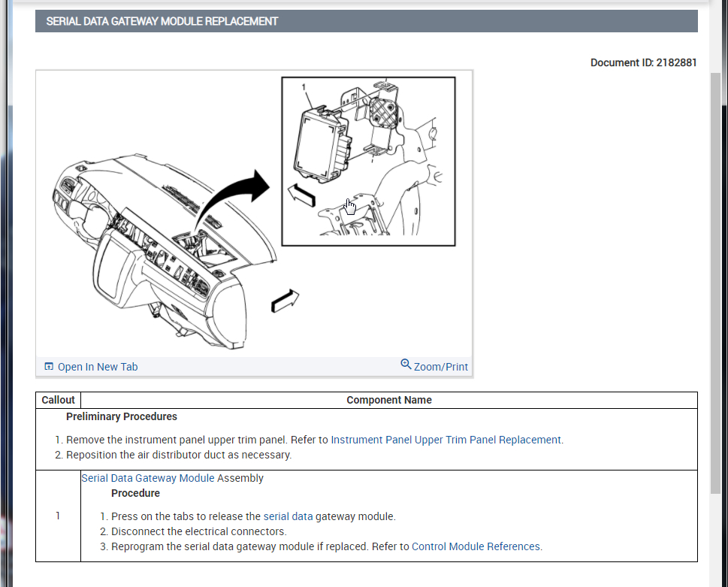Follow the Serial Data Gateway Module link
The image size is (728, 587).
(x=148, y=478)
